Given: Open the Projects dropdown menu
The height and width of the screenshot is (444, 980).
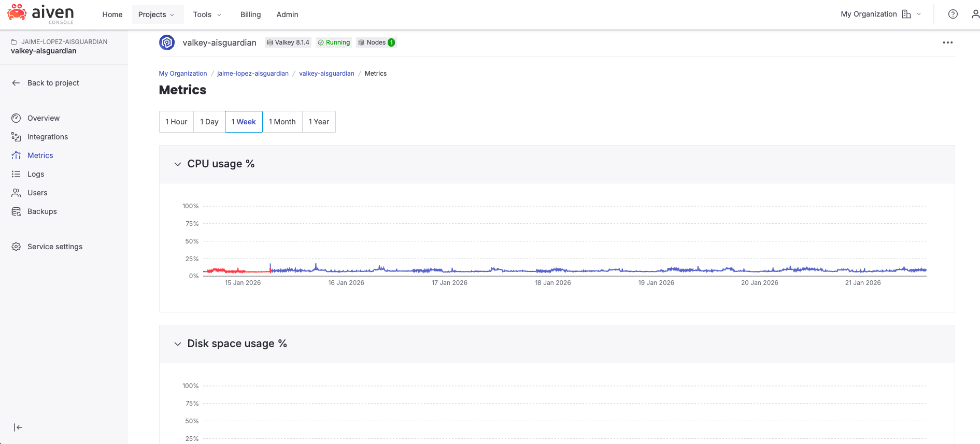Looking at the screenshot, I should 157,15.
